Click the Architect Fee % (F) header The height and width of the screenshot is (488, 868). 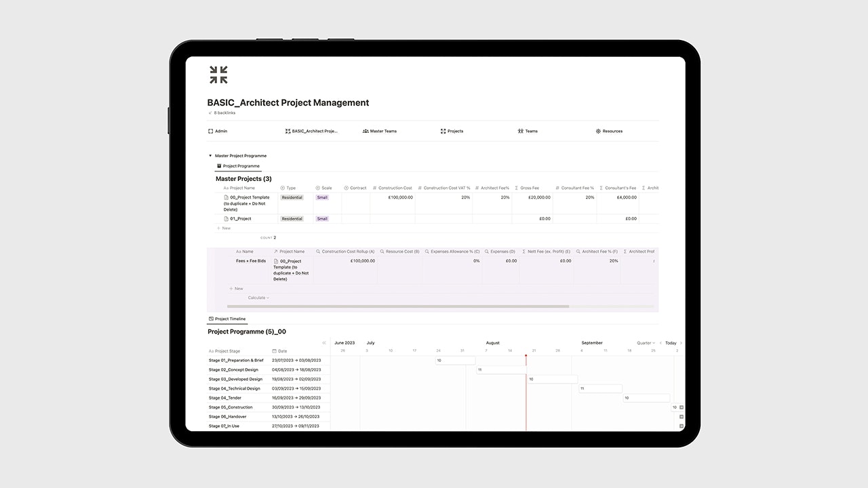click(x=597, y=251)
